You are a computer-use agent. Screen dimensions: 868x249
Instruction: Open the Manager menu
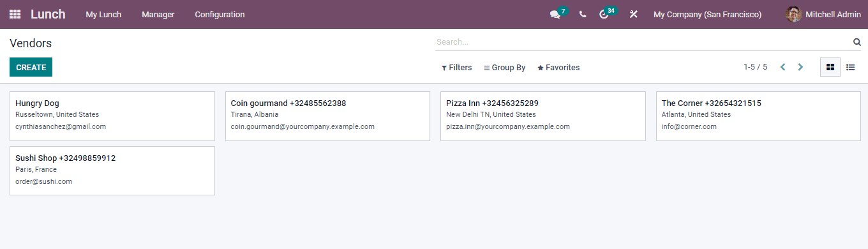(158, 14)
